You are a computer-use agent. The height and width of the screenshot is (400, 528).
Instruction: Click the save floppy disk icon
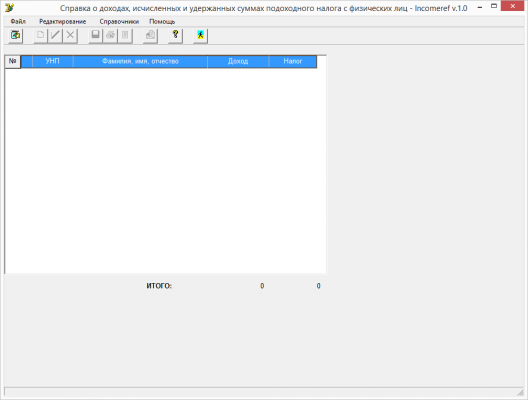pos(96,35)
